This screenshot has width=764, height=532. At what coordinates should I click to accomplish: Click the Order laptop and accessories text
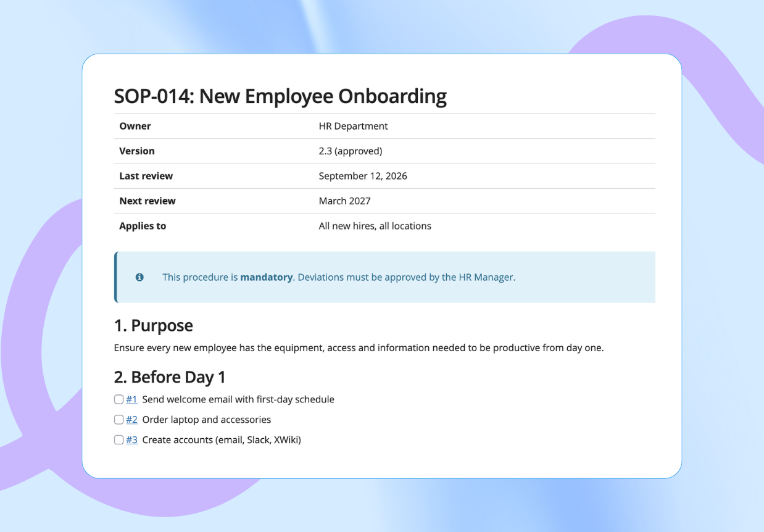pyautogui.click(x=207, y=420)
